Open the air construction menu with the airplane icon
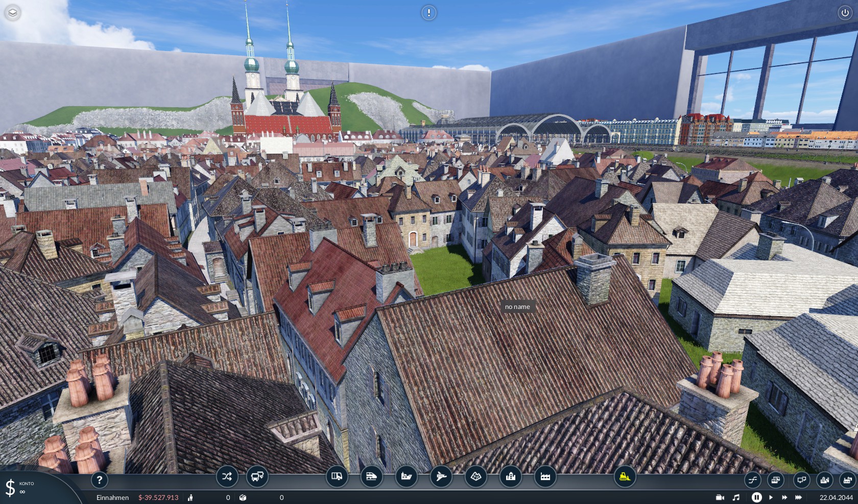The height and width of the screenshot is (504, 858). 441,477
